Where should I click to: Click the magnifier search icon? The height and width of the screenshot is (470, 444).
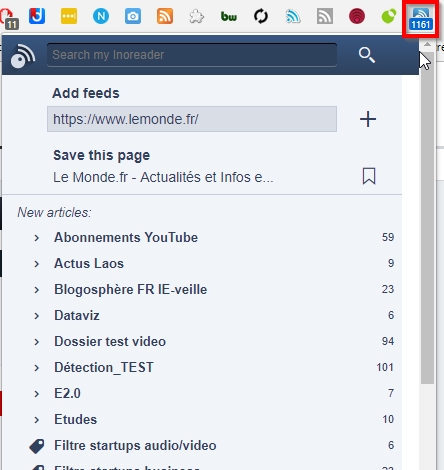coord(367,55)
